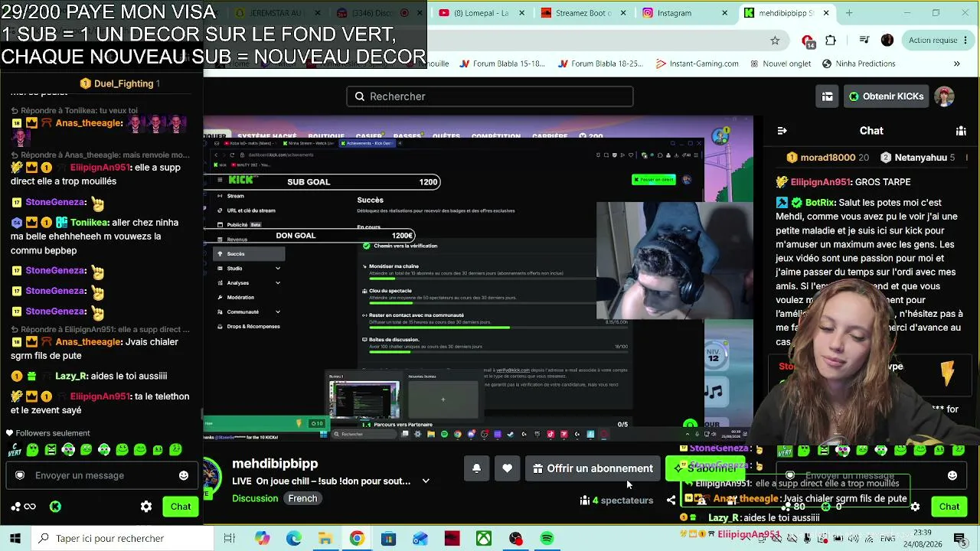980x551 pixels.
Task: Open the red extension with badge 14
Action: (808, 41)
